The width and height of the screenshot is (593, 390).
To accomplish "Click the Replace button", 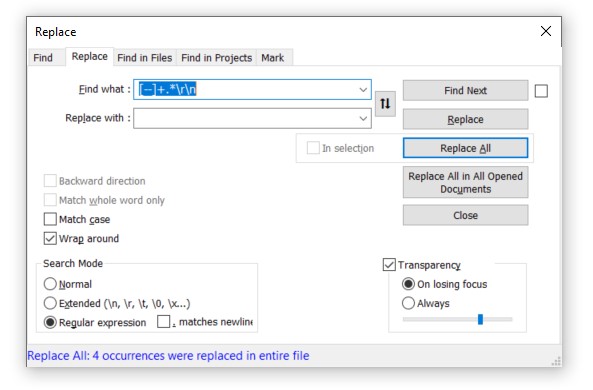I will [465, 119].
